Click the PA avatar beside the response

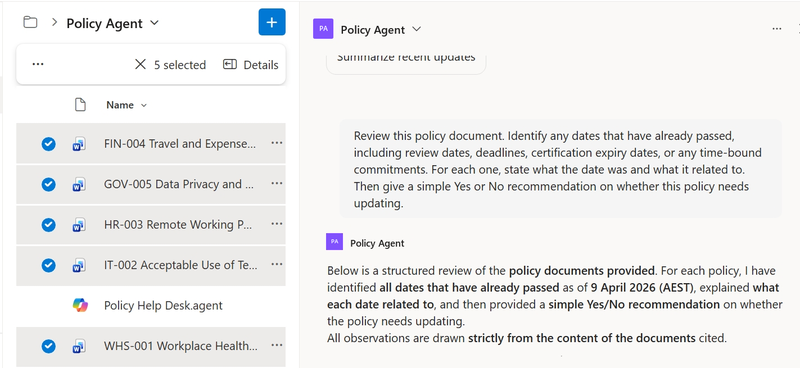[334, 242]
